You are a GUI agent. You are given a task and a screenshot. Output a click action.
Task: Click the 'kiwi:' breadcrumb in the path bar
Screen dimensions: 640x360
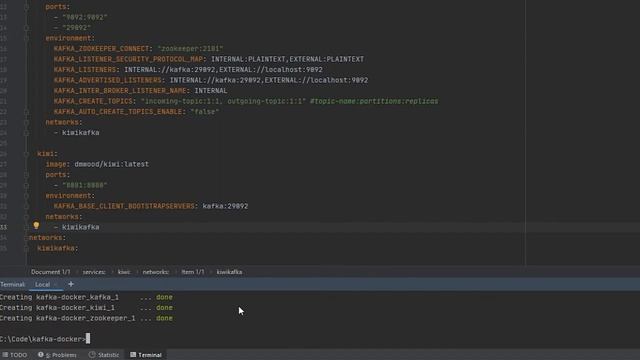pos(124,272)
